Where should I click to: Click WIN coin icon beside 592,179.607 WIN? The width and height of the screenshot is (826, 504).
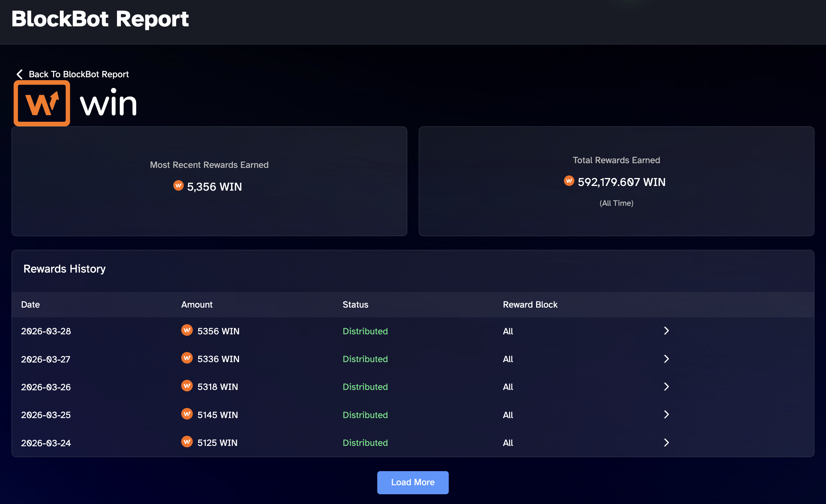(569, 181)
